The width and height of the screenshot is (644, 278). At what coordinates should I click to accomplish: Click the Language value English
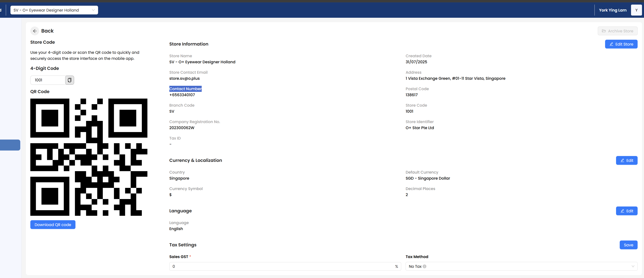coord(176,229)
